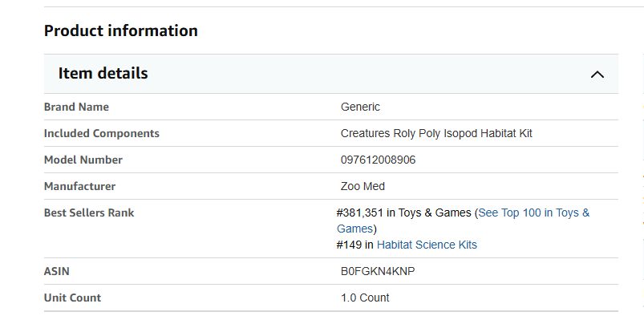The height and width of the screenshot is (328, 644).
Task: Click the Unit Count label
Action: point(72,298)
